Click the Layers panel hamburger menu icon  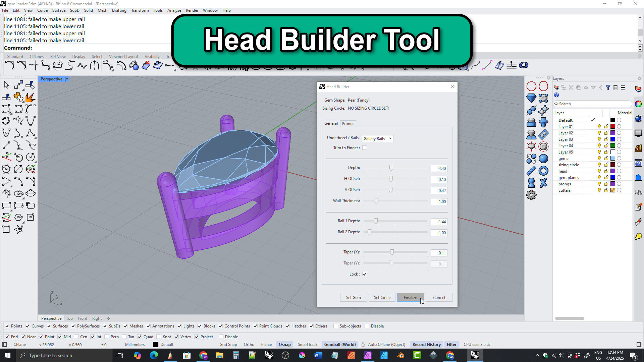tap(623, 87)
